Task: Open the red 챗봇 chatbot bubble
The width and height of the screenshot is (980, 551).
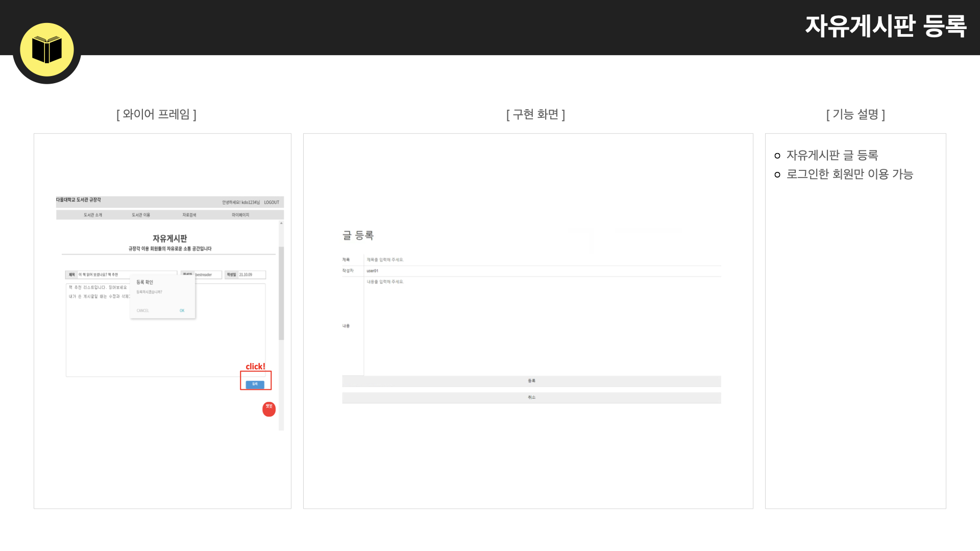Action: 269,409
